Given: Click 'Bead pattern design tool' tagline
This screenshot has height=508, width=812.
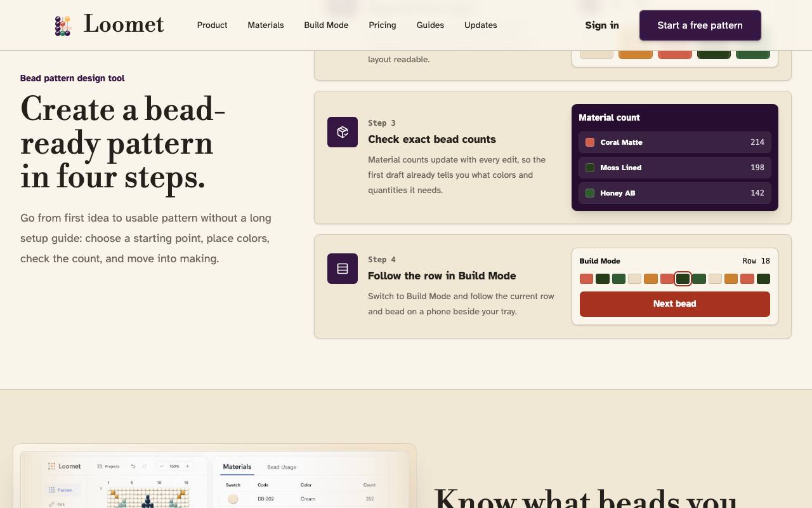Looking at the screenshot, I should (72, 78).
